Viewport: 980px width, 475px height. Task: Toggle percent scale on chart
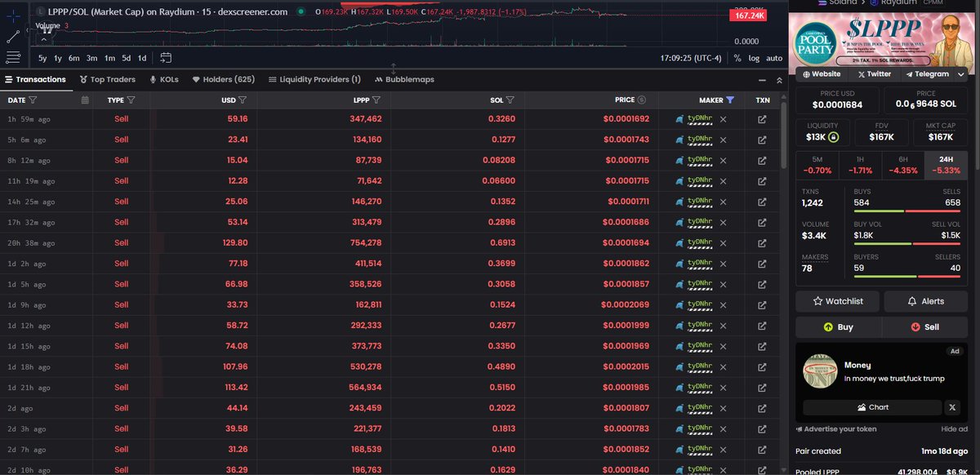click(x=737, y=58)
